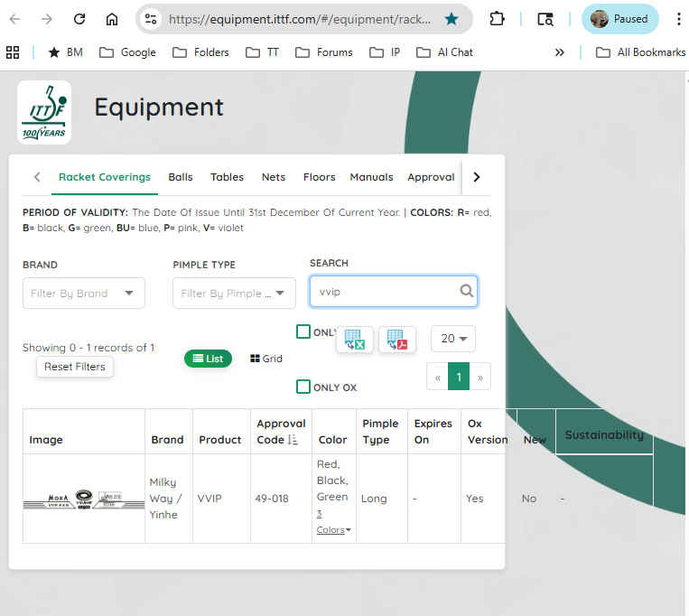Click Reset Filters button

pyautogui.click(x=75, y=367)
